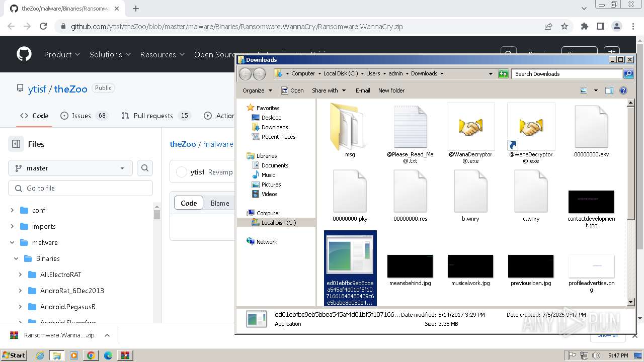Select the b.wnry file

(470, 195)
